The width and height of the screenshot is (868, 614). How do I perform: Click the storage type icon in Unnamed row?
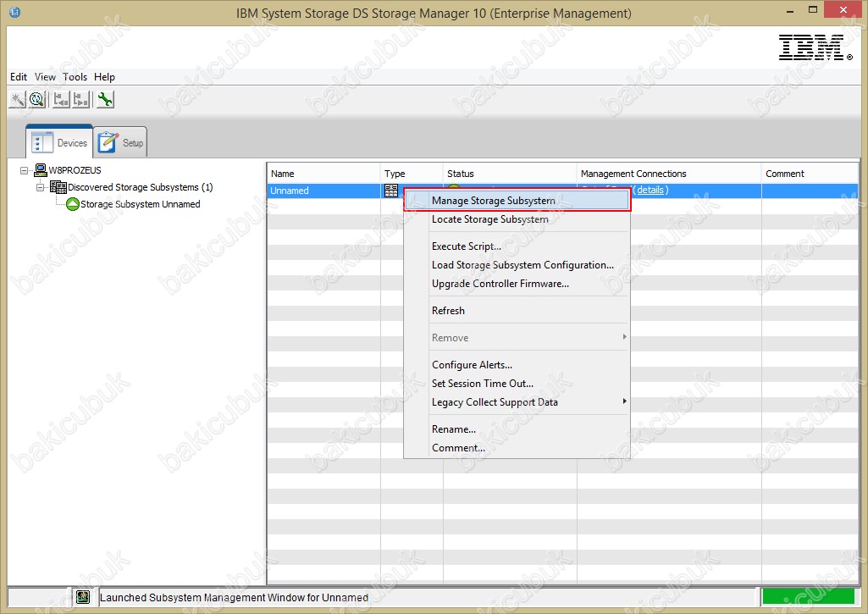(x=391, y=191)
